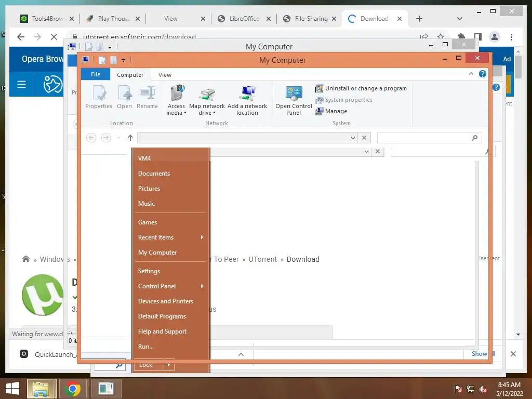
Task: Switch to the Play Thousa Chrome tab
Action: (113, 19)
